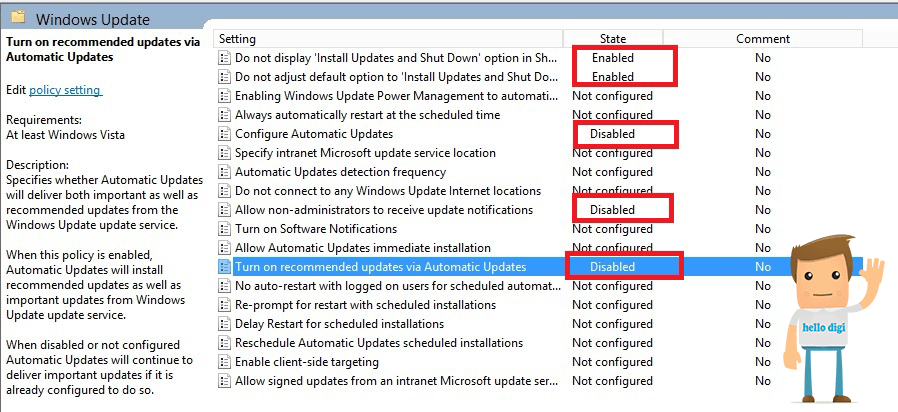Click the icon beside Automatic Updates detection frequency

[x=224, y=172]
